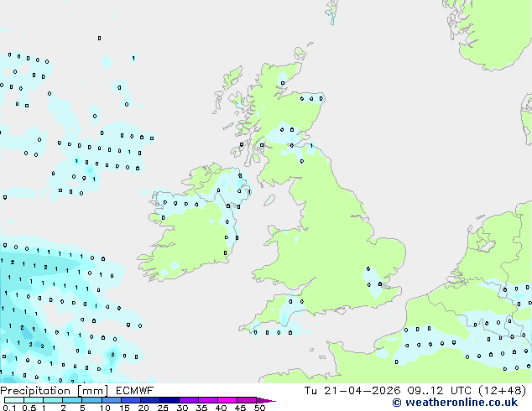532x411 pixels.
Task: Click the '30' legend scale label
Action: 183,408
